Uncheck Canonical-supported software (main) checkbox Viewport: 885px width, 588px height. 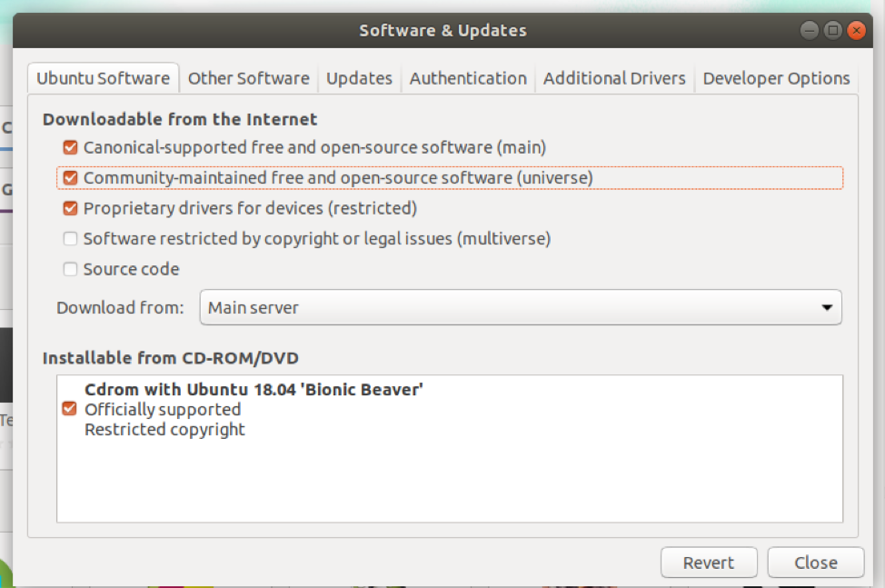pyautogui.click(x=70, y=147)
